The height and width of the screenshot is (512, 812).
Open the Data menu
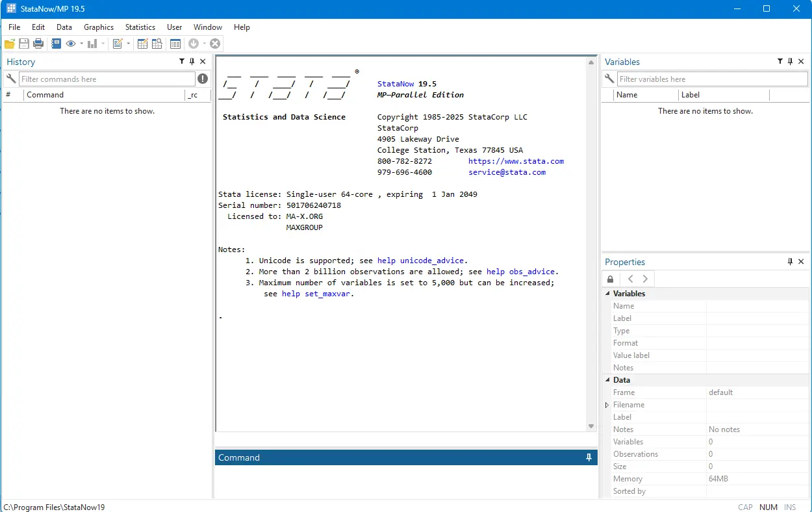[x=64, y=27]
